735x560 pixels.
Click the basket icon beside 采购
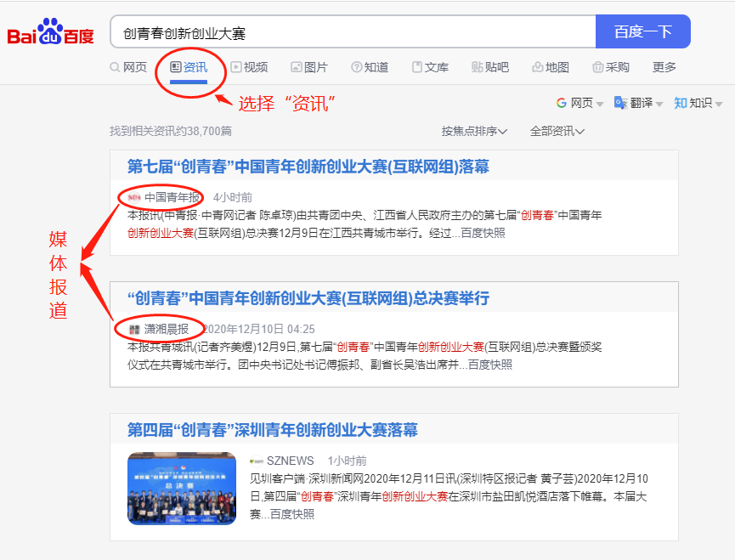point(597,67)
